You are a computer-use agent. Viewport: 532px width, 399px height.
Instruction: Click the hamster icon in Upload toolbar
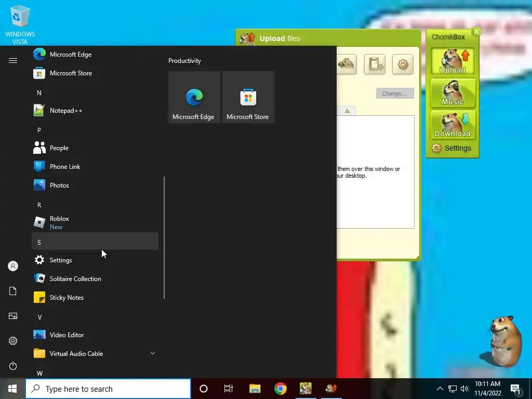pyautogui.click(x=347, y=64)
